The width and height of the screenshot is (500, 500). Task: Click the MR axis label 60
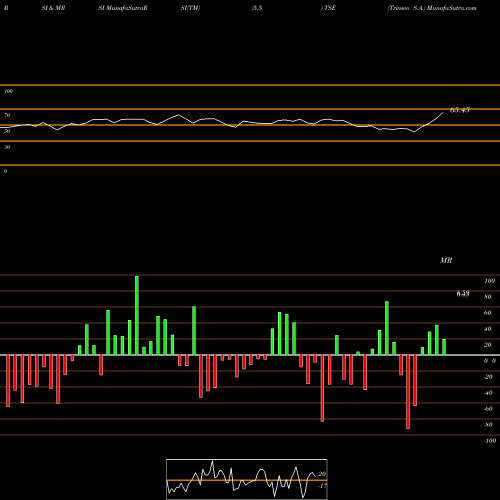tap(488, 313)
